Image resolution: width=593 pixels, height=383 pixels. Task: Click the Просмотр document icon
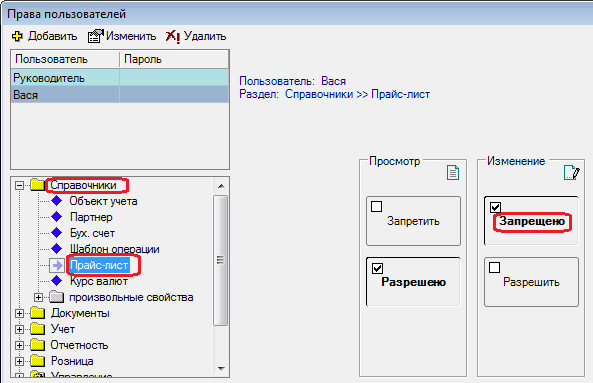(x=453, y=172)
